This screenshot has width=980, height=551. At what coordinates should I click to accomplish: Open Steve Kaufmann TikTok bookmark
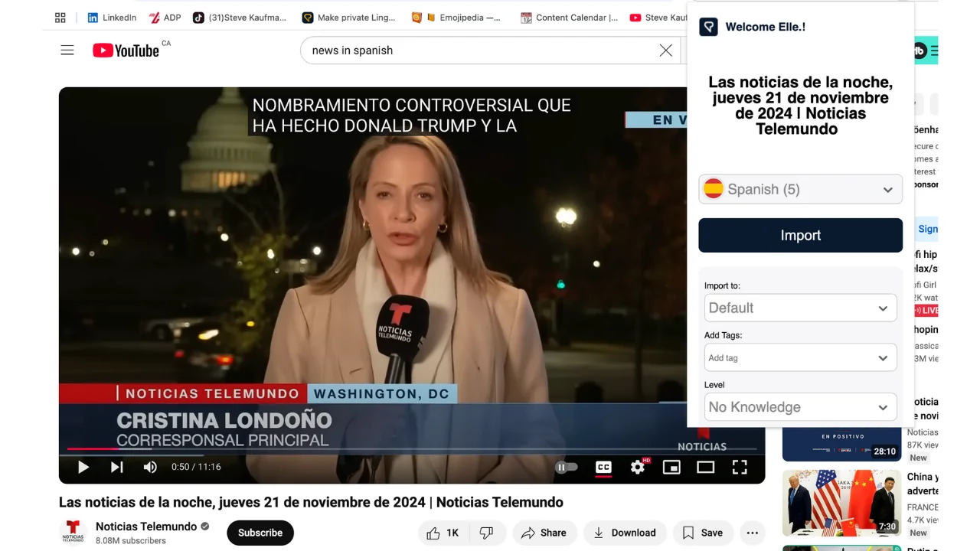tap(240, 18)
